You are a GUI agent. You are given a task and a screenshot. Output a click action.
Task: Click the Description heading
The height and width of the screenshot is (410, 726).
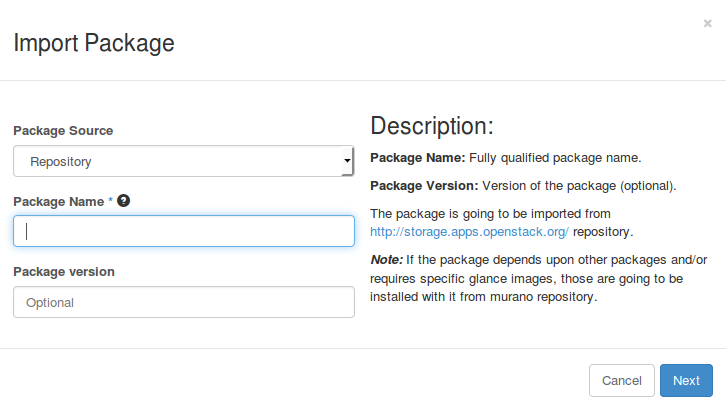pos(432,126)
